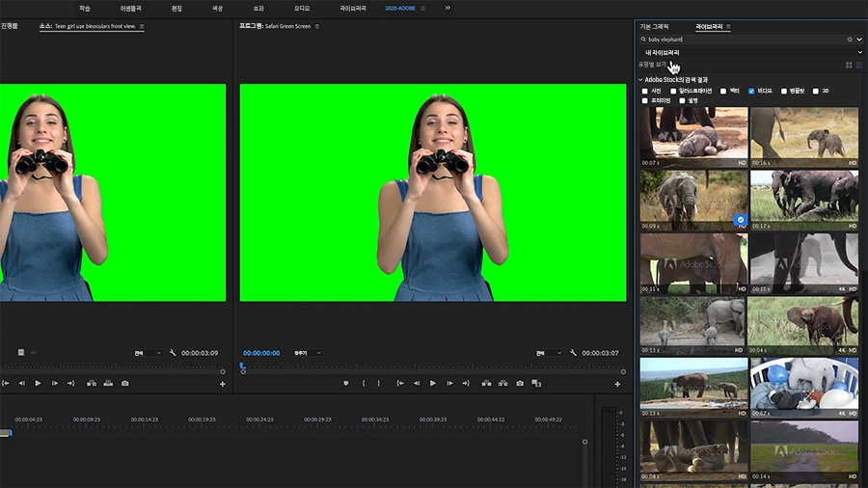868x488 pixels.
Task: Click Export Frame camera icon in Source monitor
Action: coord(124,383)
